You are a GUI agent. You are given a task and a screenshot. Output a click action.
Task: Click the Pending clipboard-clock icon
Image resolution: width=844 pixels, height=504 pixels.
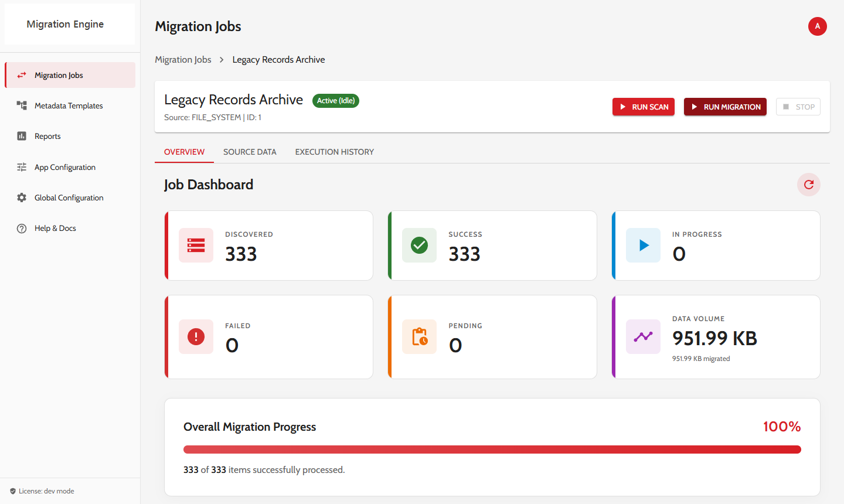[419, 336]
